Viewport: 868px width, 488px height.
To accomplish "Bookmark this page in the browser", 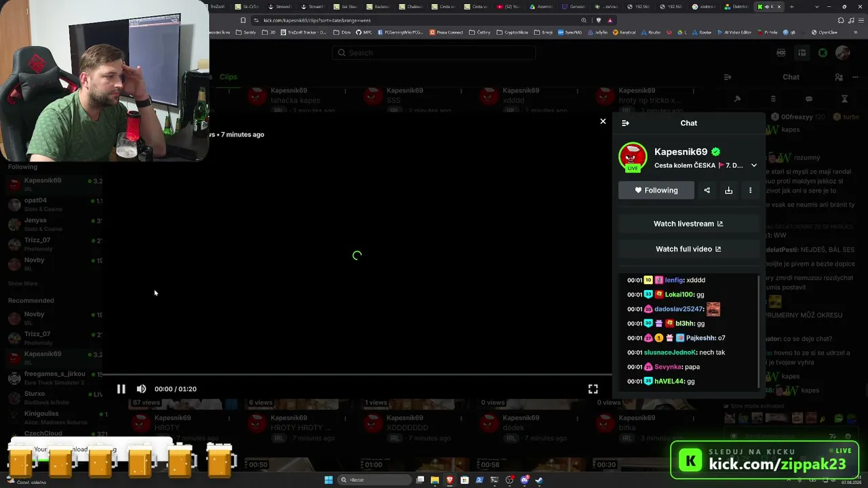I will tap(243, 20).
